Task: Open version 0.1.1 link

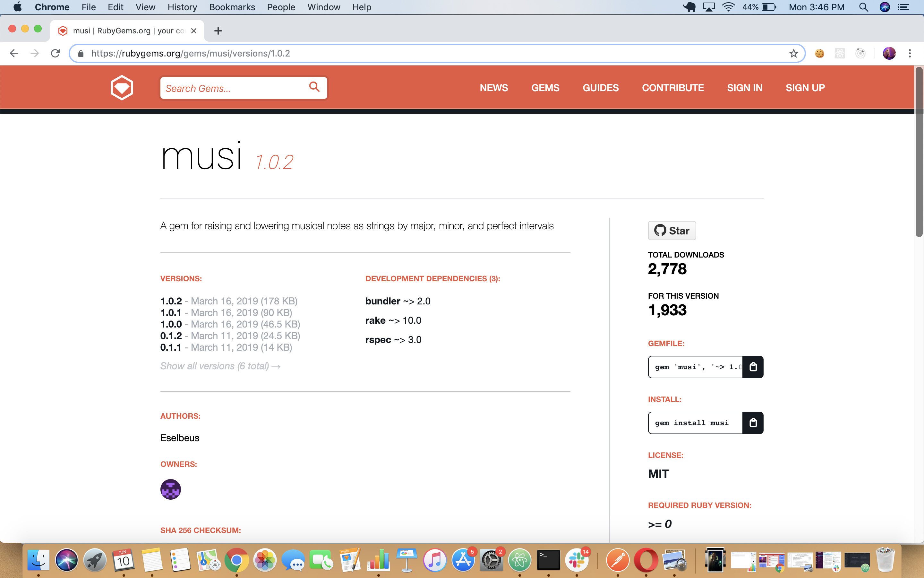Action: [x=171, y=347]
